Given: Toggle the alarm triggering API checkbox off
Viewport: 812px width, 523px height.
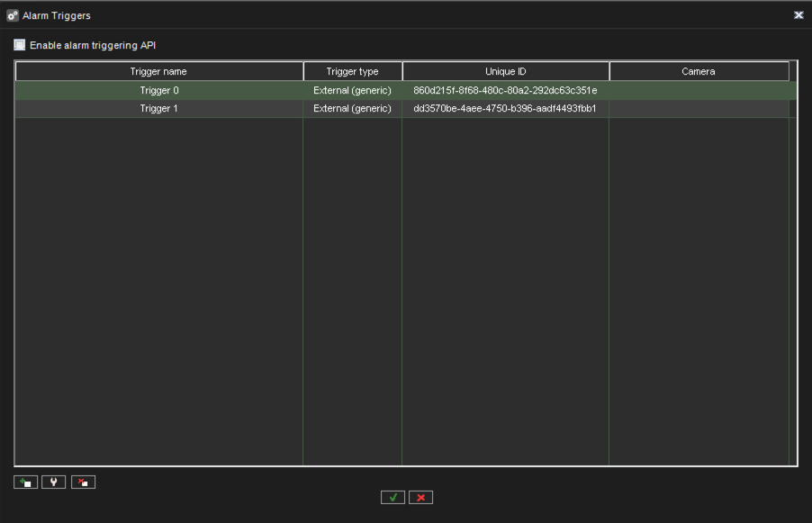Looking at the screenshot, I should 17,44.
